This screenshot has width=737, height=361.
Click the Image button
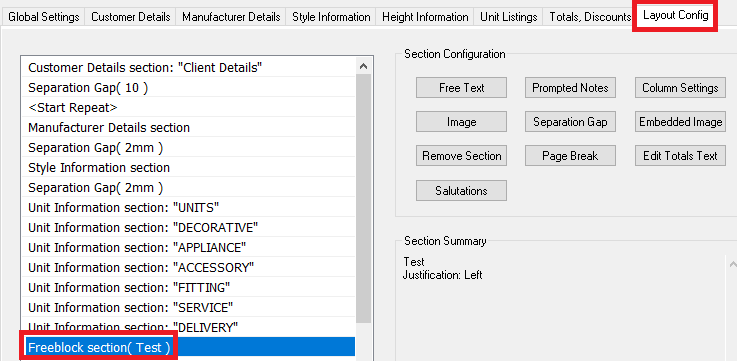pyautogui.click(x=461, y=122)
